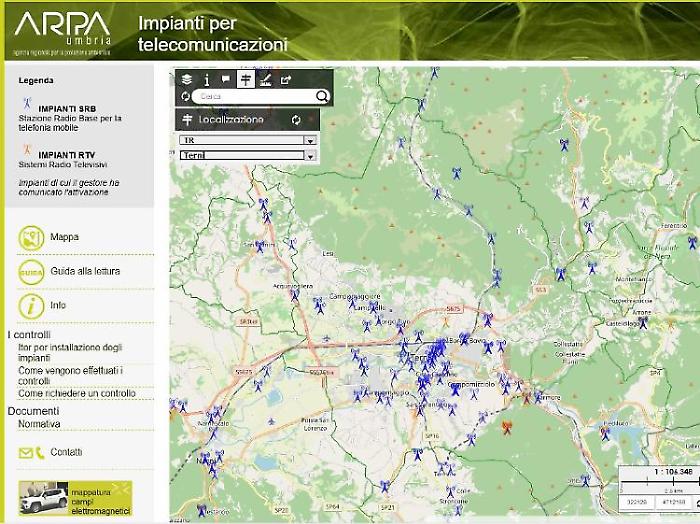Click the orange RTV antenna marker south of Marmore
This screenshot has width=700, height=524.
pos(506,427)
